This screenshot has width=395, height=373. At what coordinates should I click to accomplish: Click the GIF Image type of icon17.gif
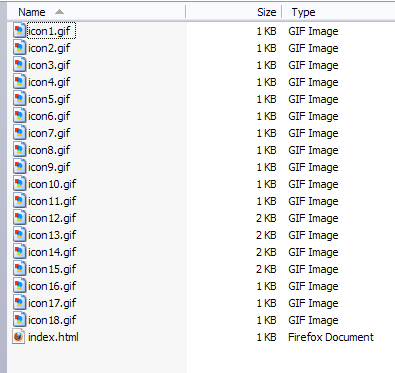point(313,303)
